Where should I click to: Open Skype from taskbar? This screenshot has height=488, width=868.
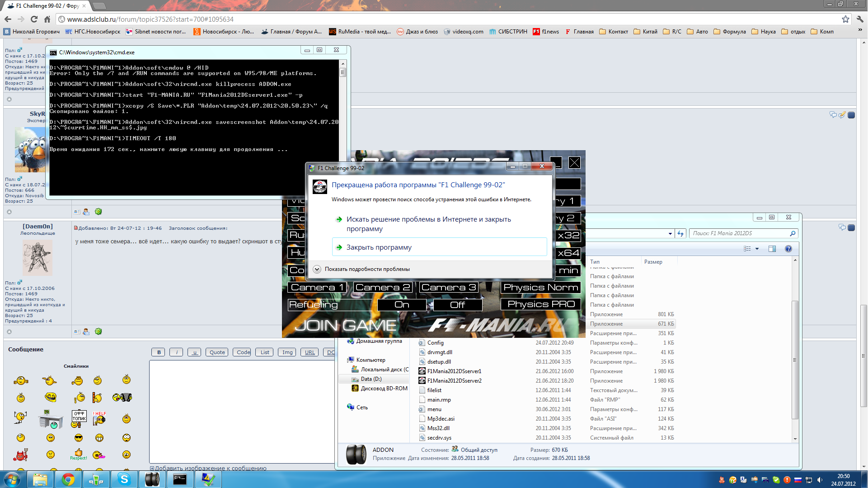(124, 479)
